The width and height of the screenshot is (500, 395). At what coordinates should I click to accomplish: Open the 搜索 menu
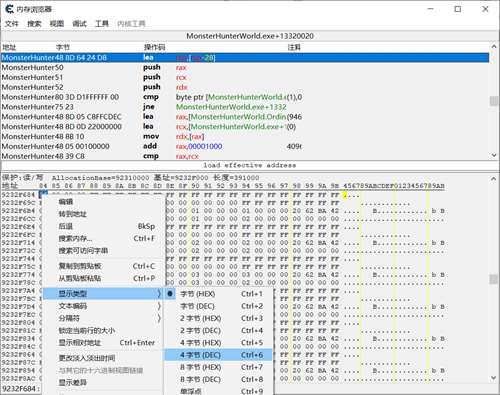click(34, 24)
